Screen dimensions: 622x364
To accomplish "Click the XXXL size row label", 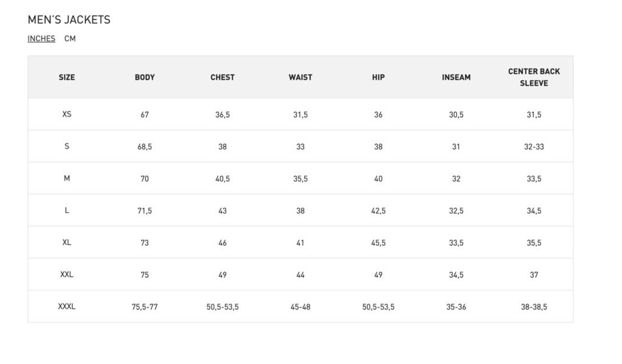I will pos(67,307).
